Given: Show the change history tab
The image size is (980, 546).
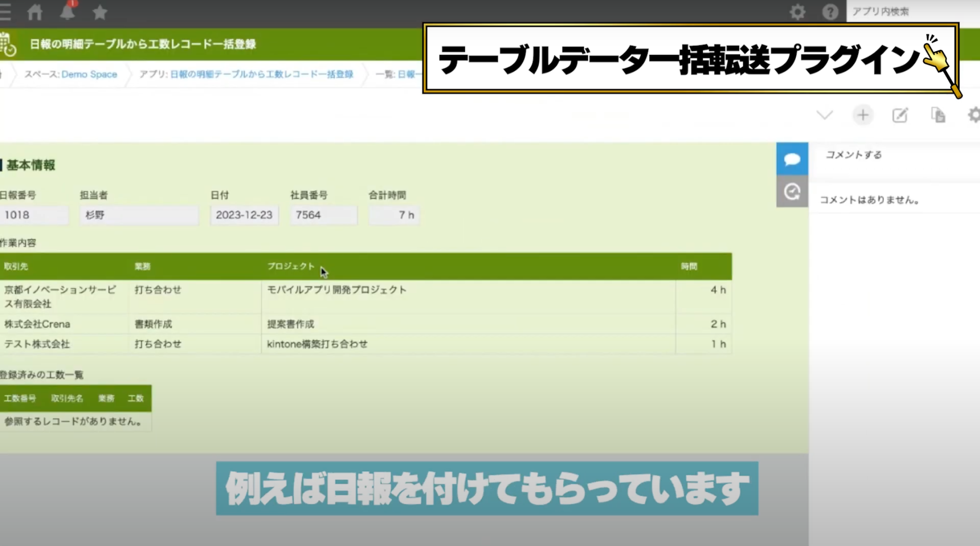Looking at the screenshot, I should coord(792,192).
